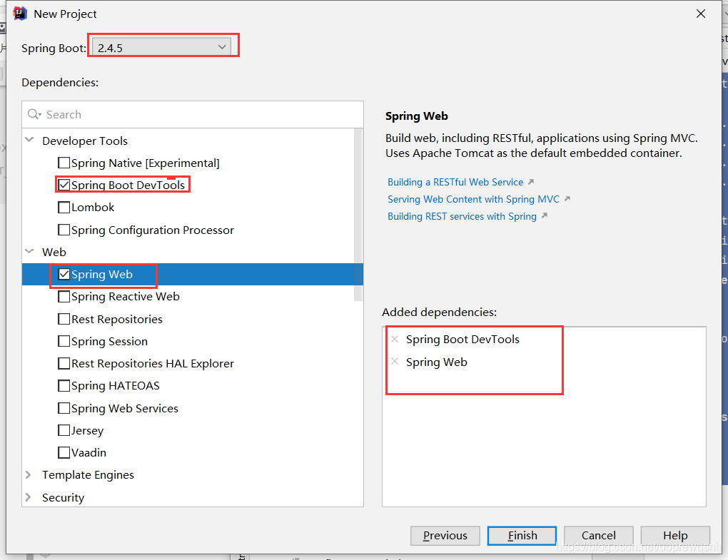Remove Spring Boot DevTools via its X icon
Screen dimensions: 728x560
click(x=395, y=339)
